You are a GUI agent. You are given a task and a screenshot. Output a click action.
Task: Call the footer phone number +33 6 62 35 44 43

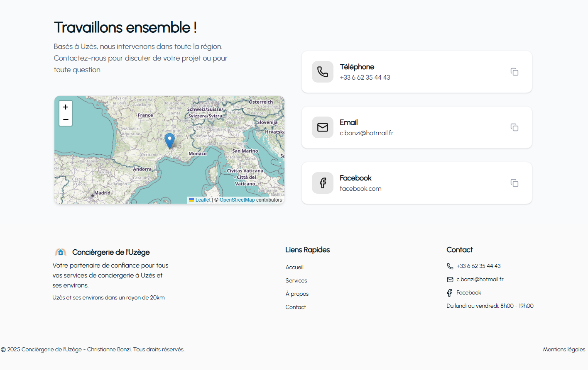click(x=478, y=266)
